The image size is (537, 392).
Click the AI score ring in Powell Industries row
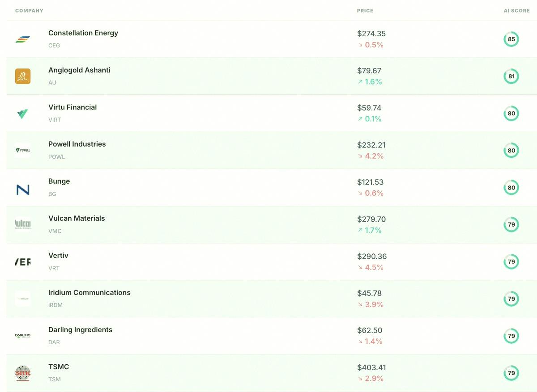click(511, 151)
